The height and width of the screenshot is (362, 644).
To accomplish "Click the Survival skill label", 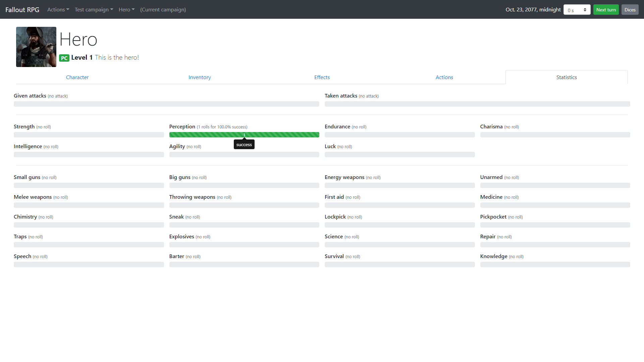I will (334, 256).
